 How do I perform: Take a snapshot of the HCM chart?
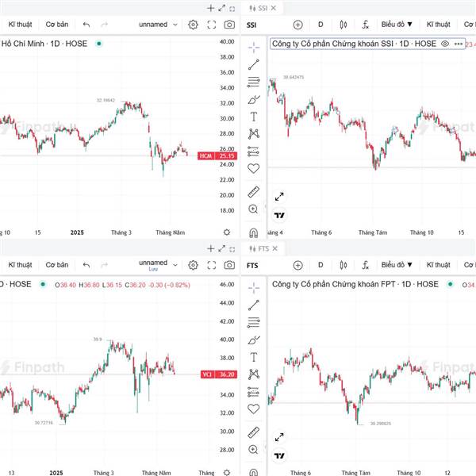point(229,25)
